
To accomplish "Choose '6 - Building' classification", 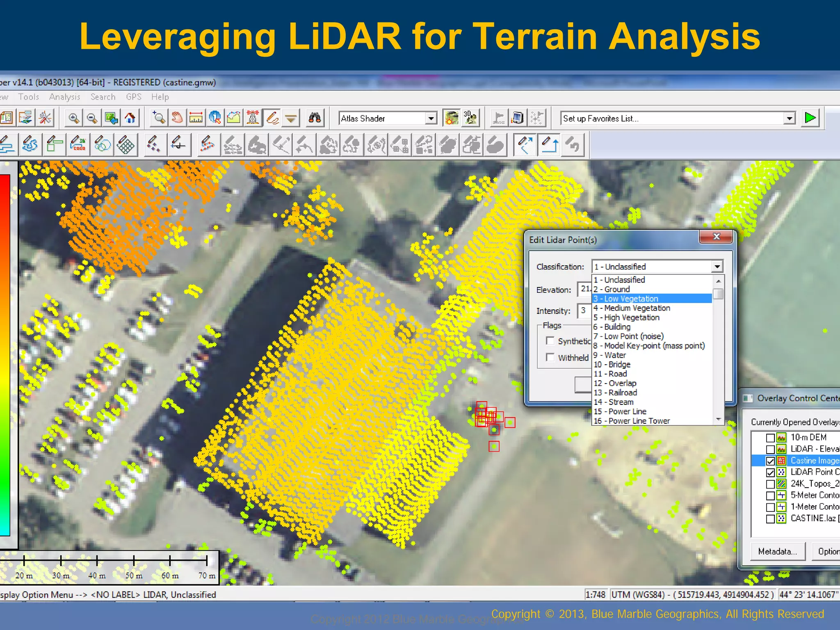I will (652, 327).
